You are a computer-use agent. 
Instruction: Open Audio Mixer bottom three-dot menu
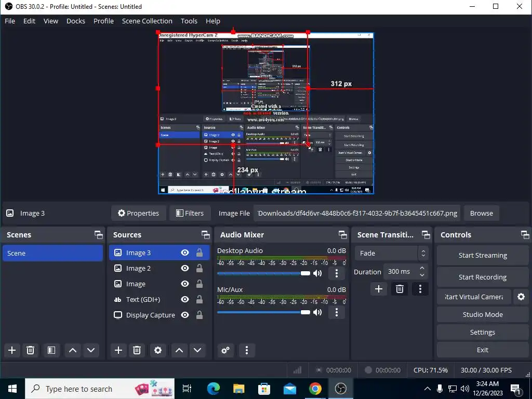click(x=247, y=350)
